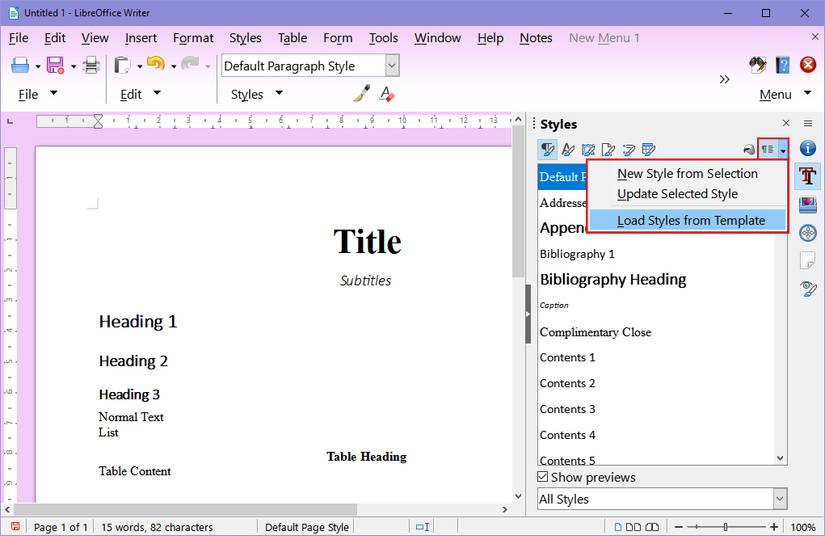Image resolution: width=825 pixels, height=536 pixels.
Task: Click the Print icon in the toolbar
Action: 92,65
